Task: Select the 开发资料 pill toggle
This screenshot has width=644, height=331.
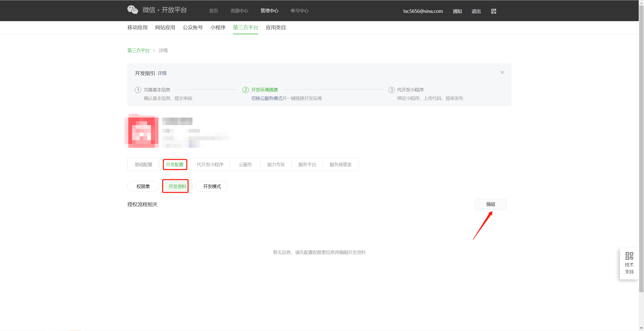Action: point(177,186)
